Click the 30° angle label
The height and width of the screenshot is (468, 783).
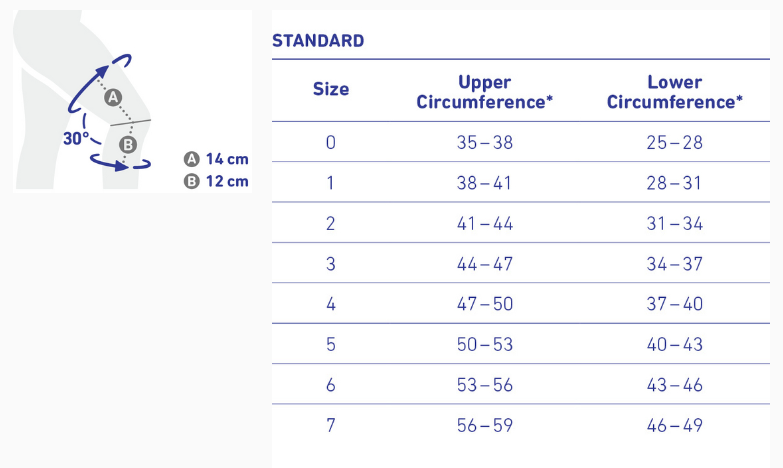(x=76, y=139)
